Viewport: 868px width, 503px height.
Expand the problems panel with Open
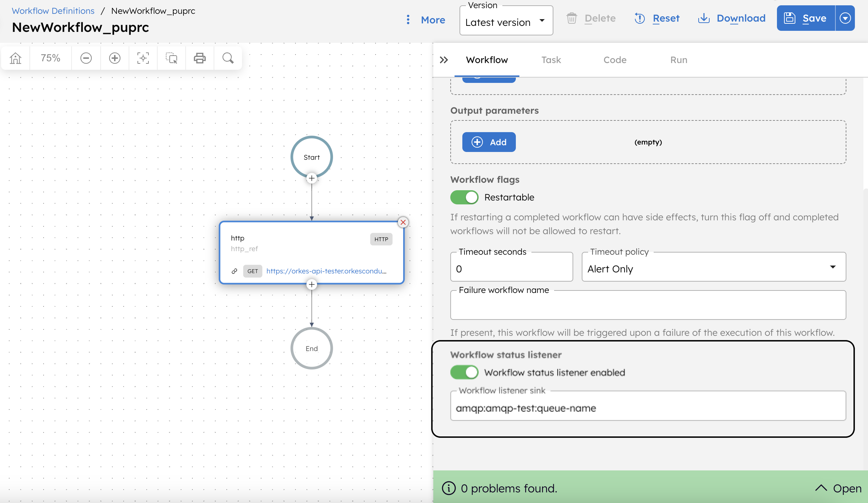click(838, 488)
